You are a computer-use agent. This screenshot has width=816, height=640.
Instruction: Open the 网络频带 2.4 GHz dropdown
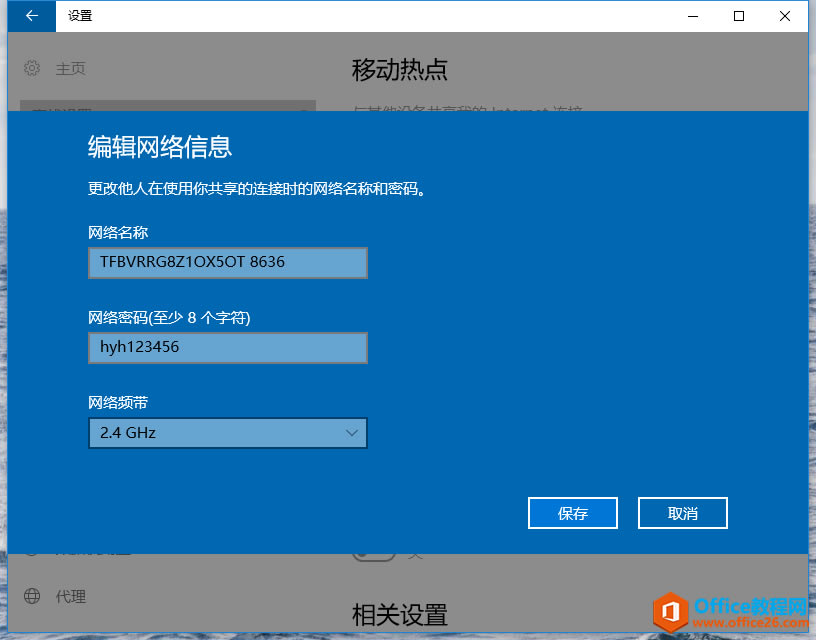click(228, 433)
